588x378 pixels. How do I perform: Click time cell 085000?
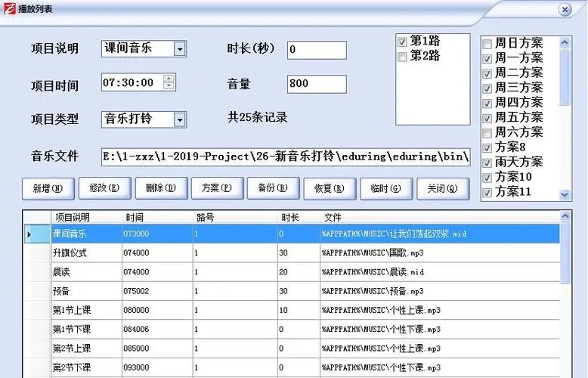point(157,349)
